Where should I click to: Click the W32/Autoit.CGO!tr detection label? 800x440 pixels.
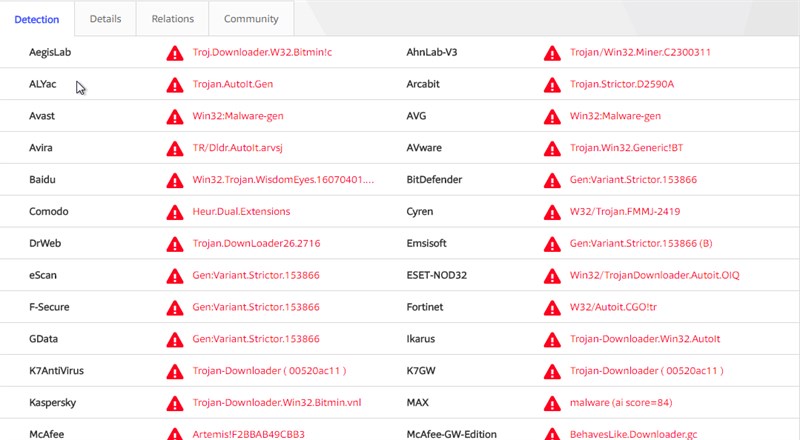tap(615, 307)
